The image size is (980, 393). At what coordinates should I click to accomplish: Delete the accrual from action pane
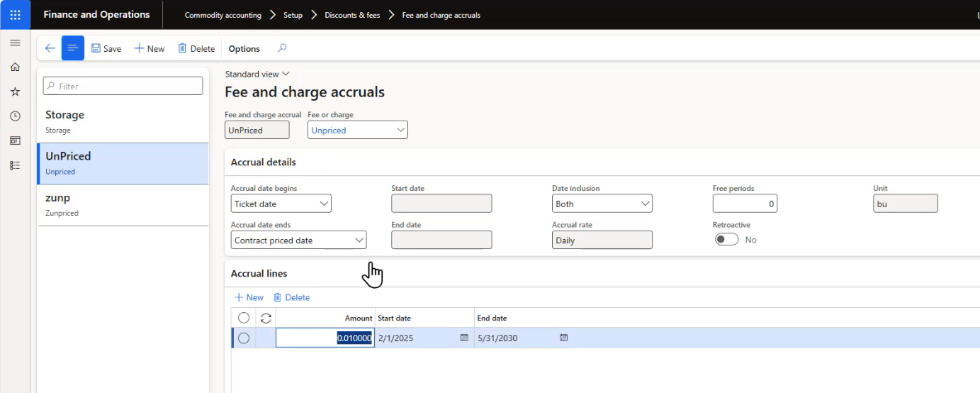pos(196,48)
